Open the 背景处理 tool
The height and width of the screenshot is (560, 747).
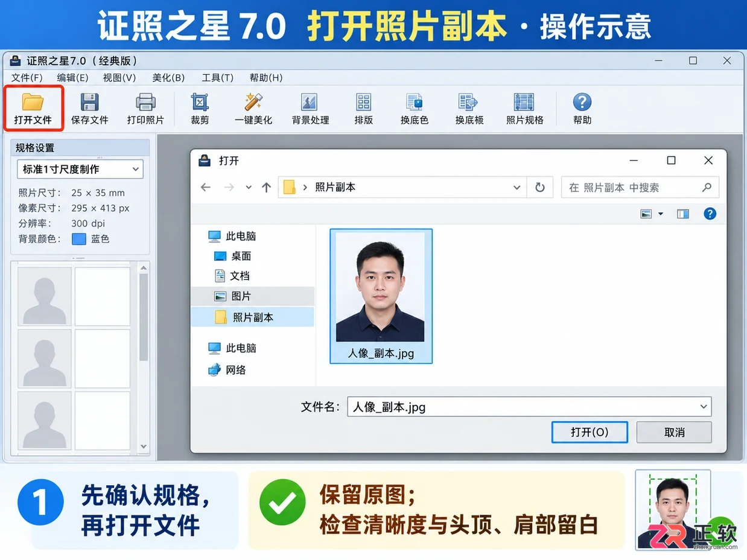pyautogui.click(x=310, y=109)
